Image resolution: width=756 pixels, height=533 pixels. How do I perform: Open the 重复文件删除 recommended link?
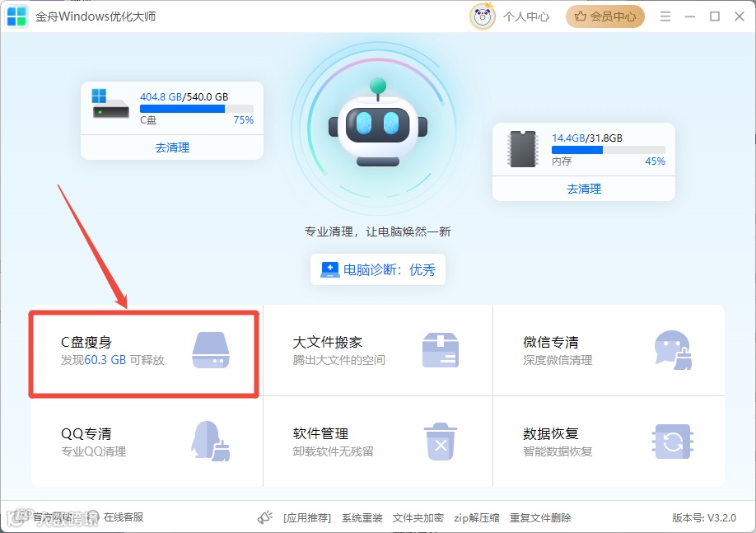540,518
